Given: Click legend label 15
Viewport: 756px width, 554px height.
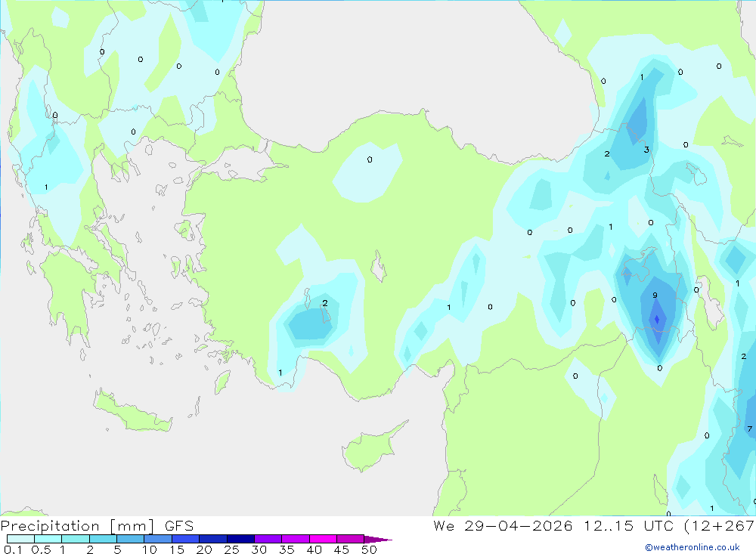Looking at the screenshot, I should pos(177,549).
